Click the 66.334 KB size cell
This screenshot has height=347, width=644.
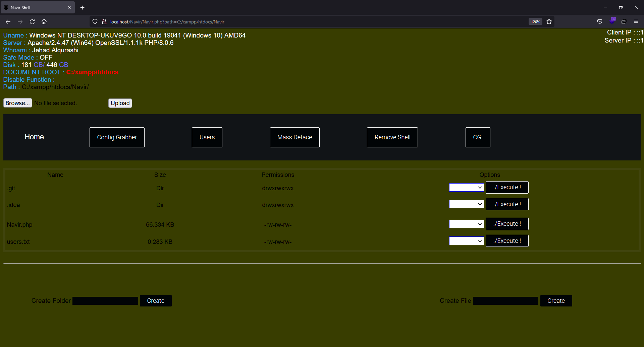(160, 225)
